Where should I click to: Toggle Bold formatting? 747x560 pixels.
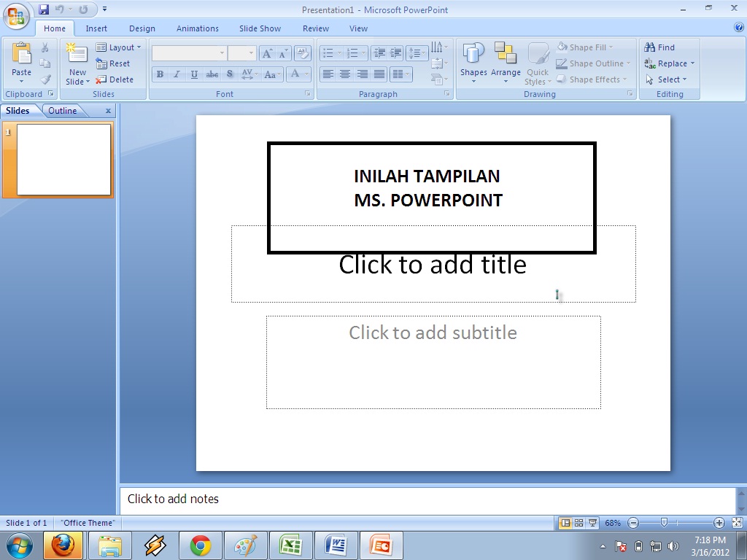tap(159, 74)
